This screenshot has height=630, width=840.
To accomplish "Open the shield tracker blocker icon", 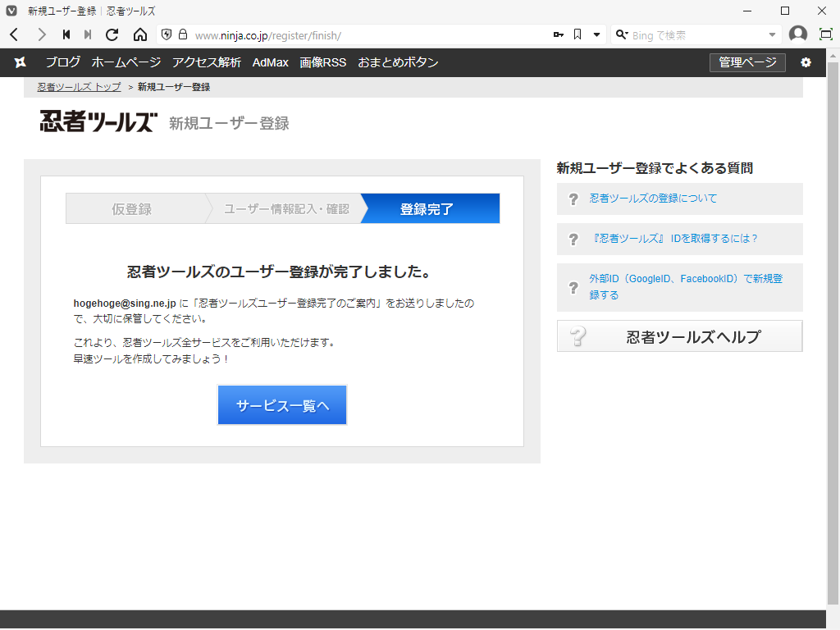I will tap(167, 34).
